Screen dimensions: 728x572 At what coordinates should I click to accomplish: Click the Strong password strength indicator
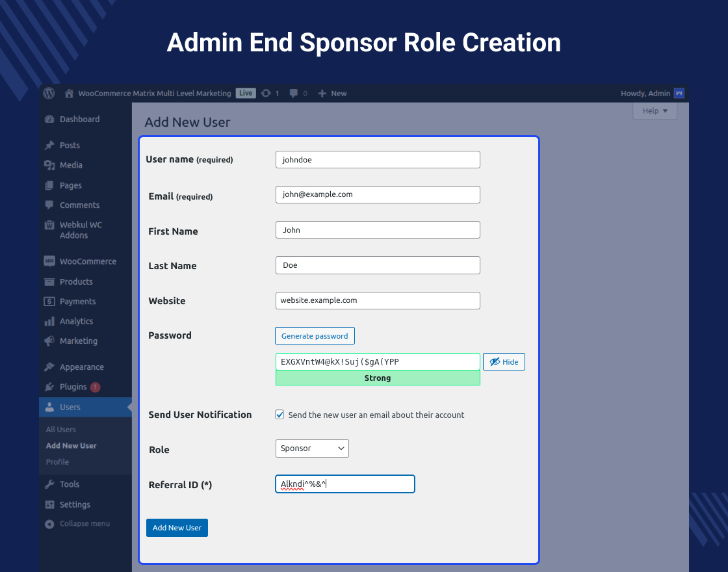coord(378,378)
